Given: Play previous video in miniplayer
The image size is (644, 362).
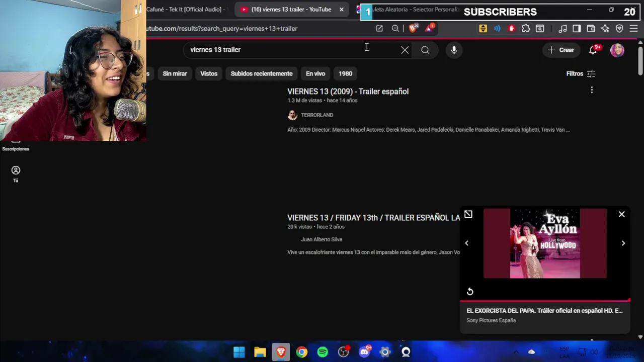Looking at the screenshot, I should (x=466, y=243).
